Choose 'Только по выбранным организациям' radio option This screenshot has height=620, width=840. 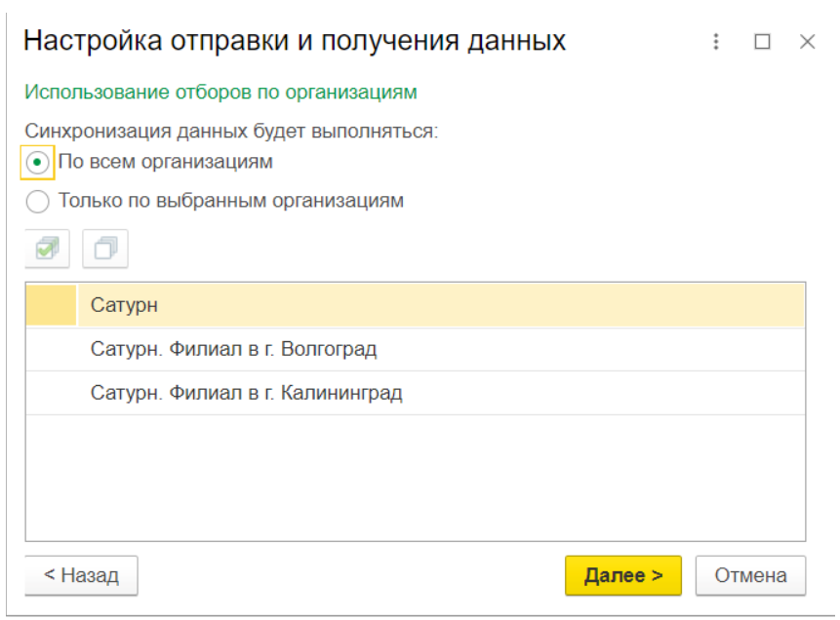[x=37, y=202]
